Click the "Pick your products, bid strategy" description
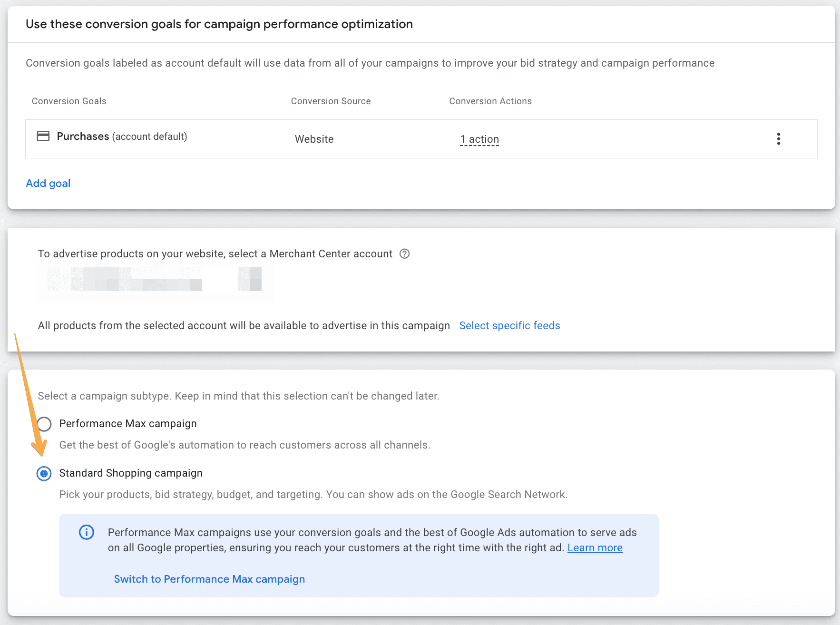 [x=313, y=495]
